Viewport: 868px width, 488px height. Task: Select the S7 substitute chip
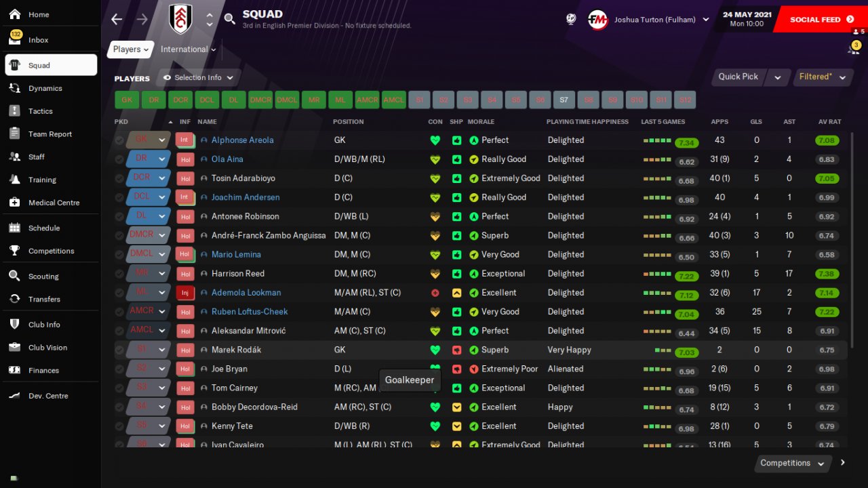tap(564, 100)
